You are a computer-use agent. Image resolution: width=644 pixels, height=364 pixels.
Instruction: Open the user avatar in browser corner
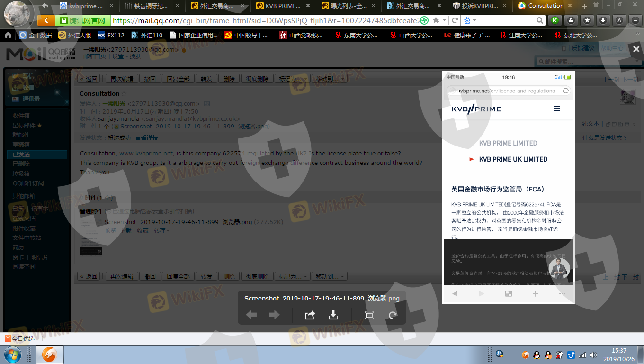click(18, 13)
